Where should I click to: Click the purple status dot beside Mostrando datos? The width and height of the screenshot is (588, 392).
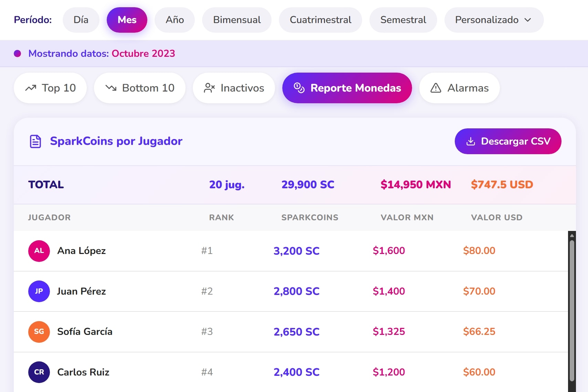[x=17, y=53]
